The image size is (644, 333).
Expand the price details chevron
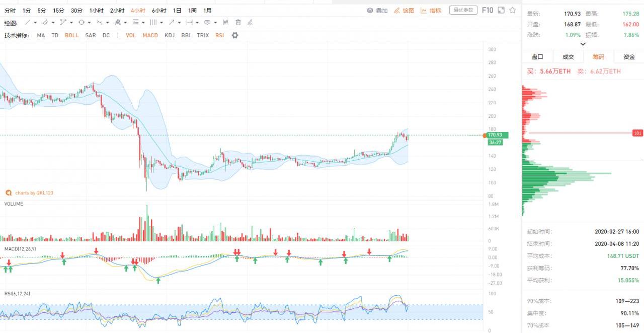(x=583, y=44)
